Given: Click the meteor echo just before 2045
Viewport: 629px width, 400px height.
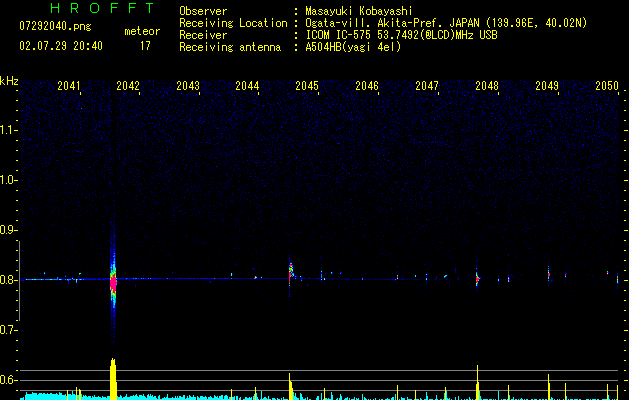Looking at the screenshot, I should tap(290, 273).
